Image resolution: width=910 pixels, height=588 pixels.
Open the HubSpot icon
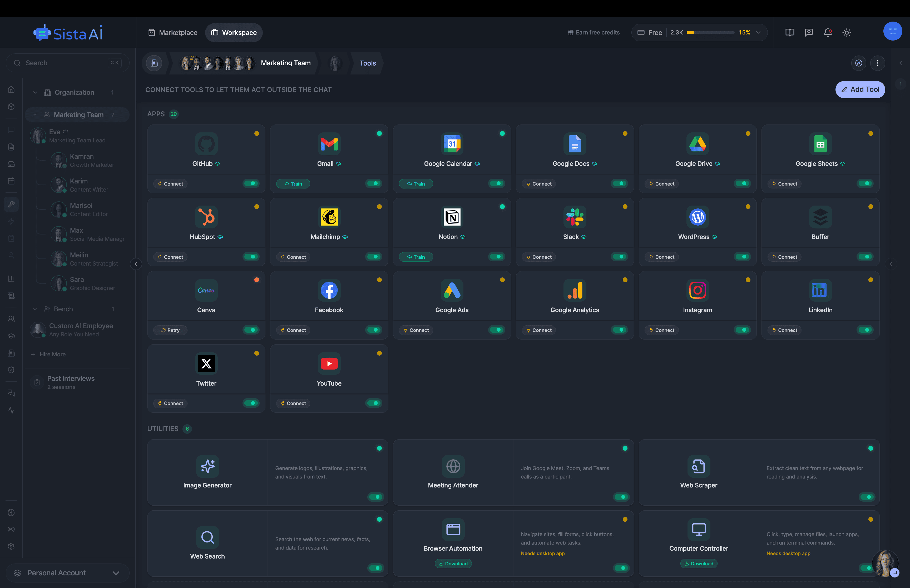tap(206, 217)
